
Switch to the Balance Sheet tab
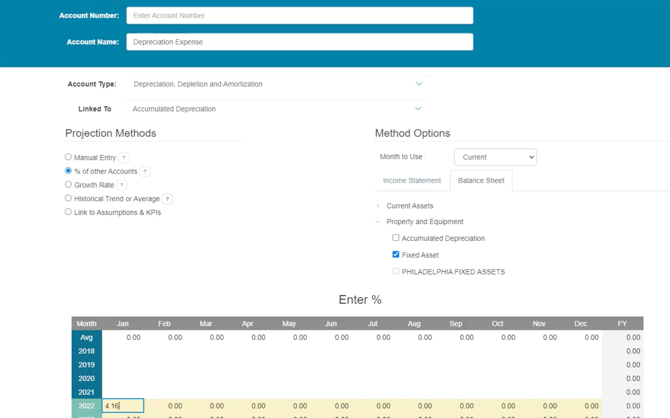(481, 181)
